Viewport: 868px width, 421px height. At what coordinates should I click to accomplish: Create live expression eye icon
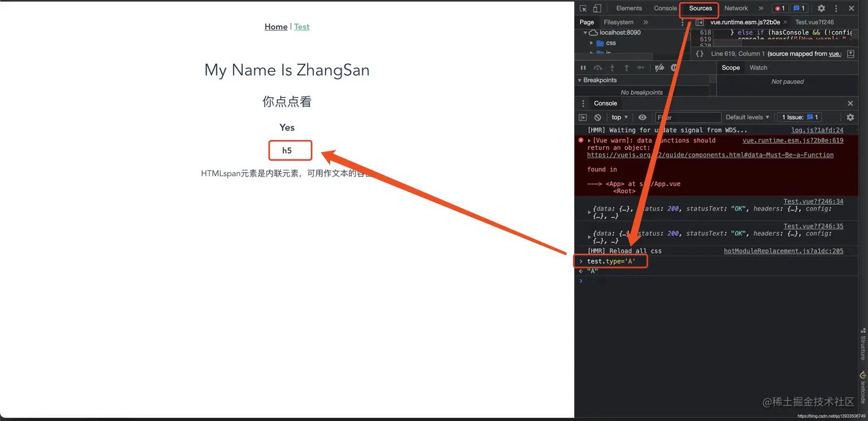[642, 118]
